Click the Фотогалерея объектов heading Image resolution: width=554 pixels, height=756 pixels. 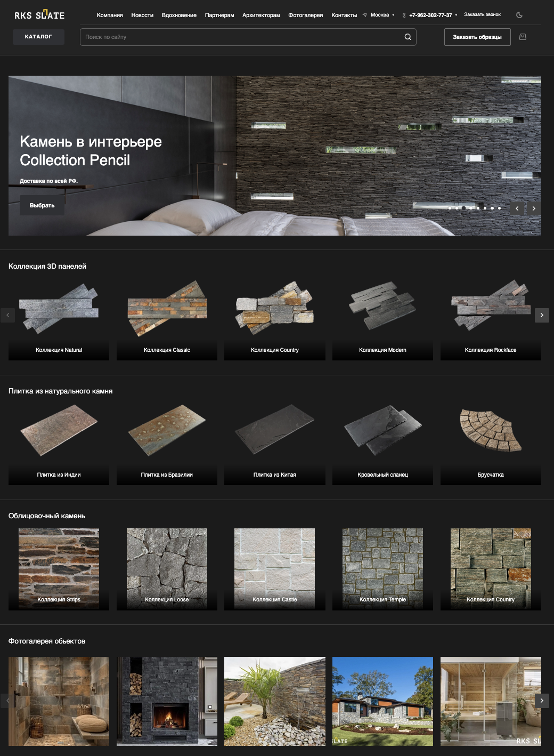coord(47,641)
